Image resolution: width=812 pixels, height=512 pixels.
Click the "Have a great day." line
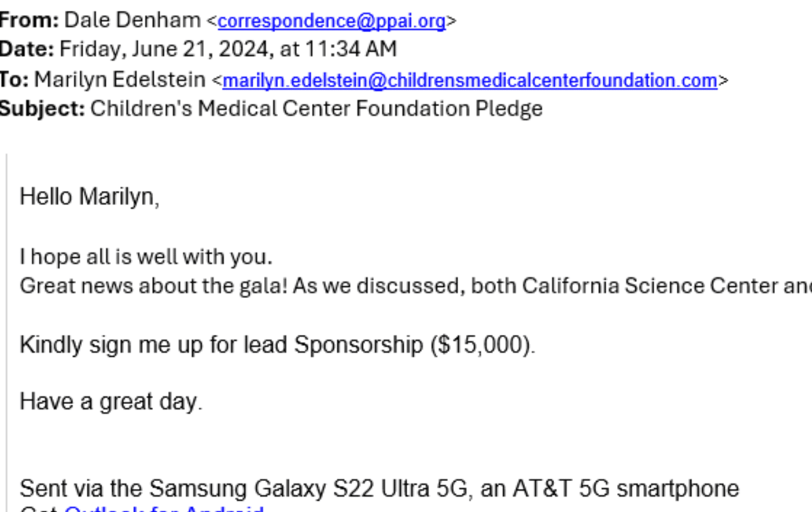[111, 402]
